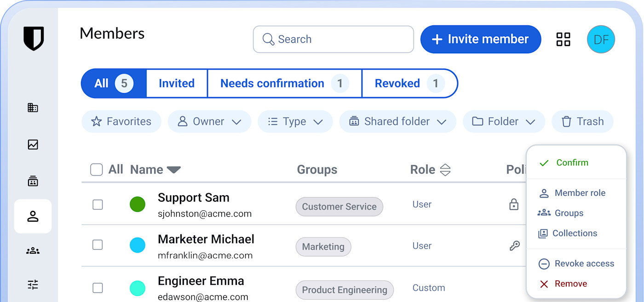Image resolution: width=644 pixels, height=302 pixels.
Task: Click the Product Engineering group tag
Action: click(345, 290)
